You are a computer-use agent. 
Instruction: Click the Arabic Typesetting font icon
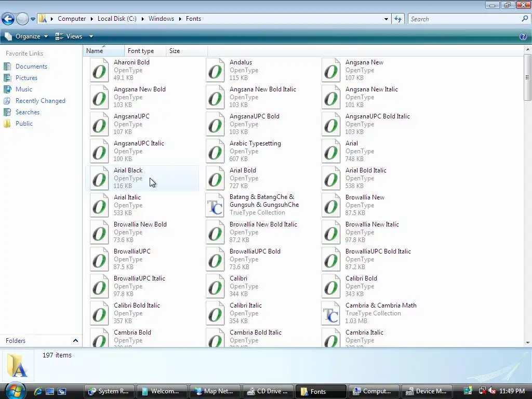215,151
